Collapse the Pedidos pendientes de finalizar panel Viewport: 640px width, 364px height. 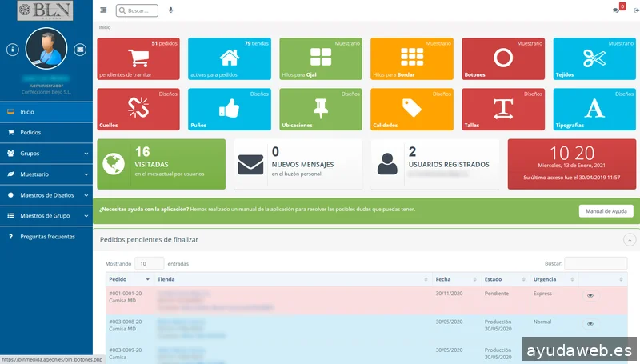coord(630,240)
